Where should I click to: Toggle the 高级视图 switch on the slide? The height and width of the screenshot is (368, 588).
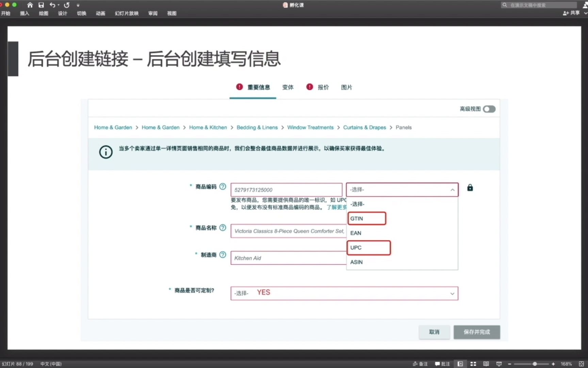tap(489, 109)
